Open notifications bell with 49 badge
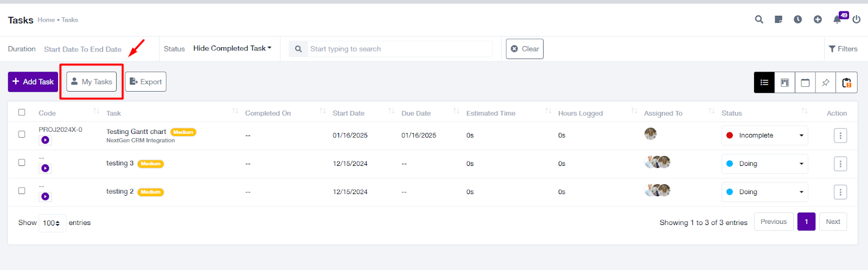The height and width of the screenshot is (270, 868). click(838, 20)
